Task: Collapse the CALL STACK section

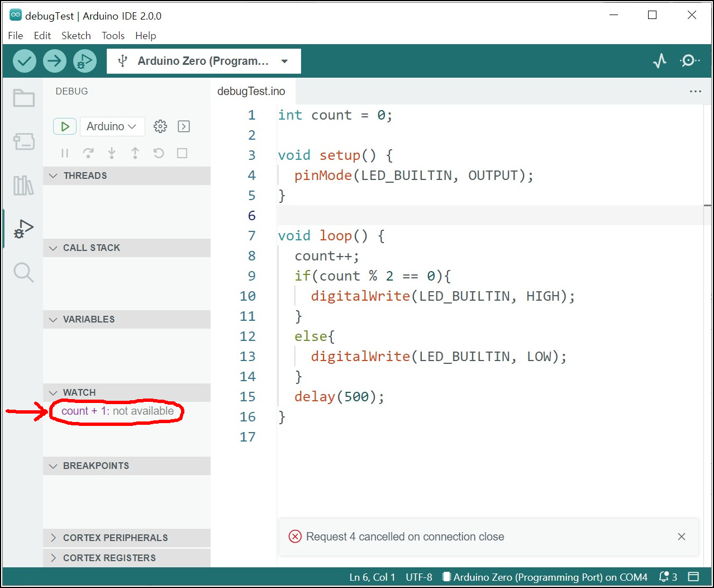Action: point(127,248)
